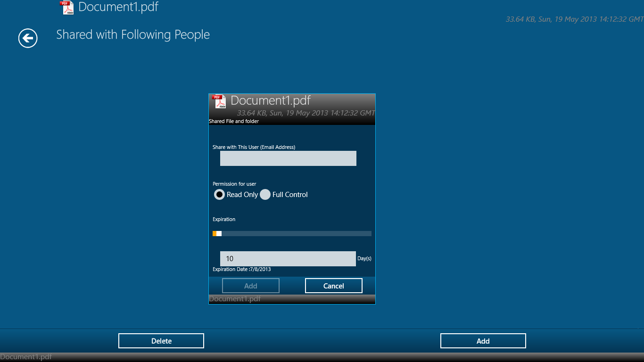The image size is (644, 362).
Task: Click the Shared File and folder label
Action: click(234, 121)
